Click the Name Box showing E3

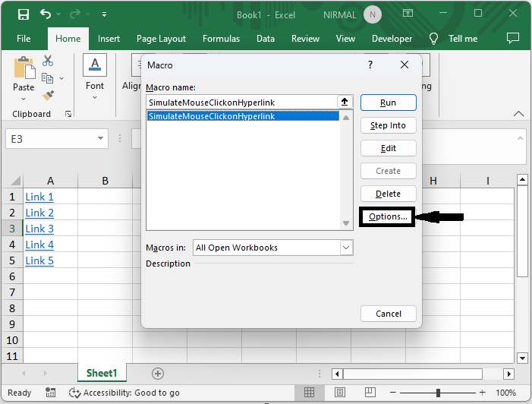point(50,138)
